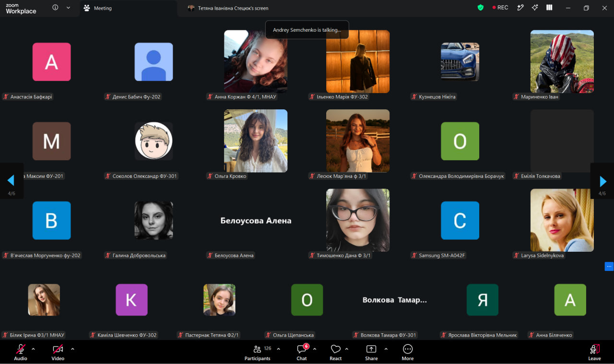Click Соколов Олександр's cartoon avatar

pos(153,141)
